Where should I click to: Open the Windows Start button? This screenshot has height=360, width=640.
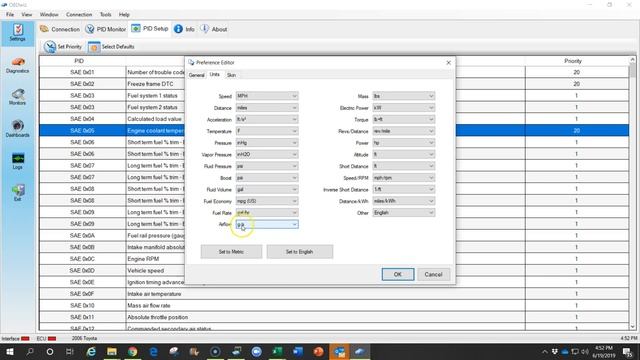click(x=10, y=351)
